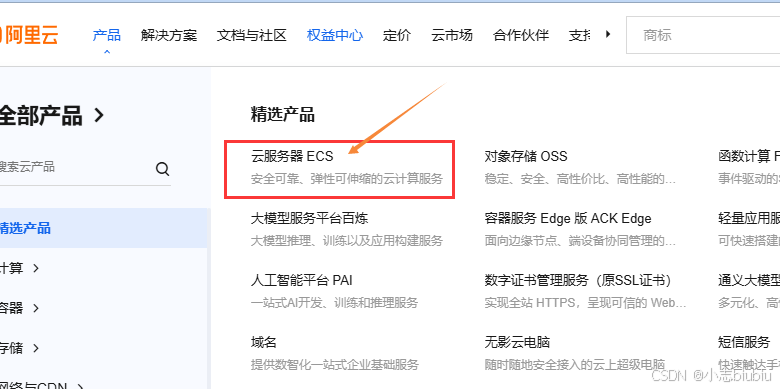Open the 定价 page
Screen dimensions: 780x389
tap(397, 35)
